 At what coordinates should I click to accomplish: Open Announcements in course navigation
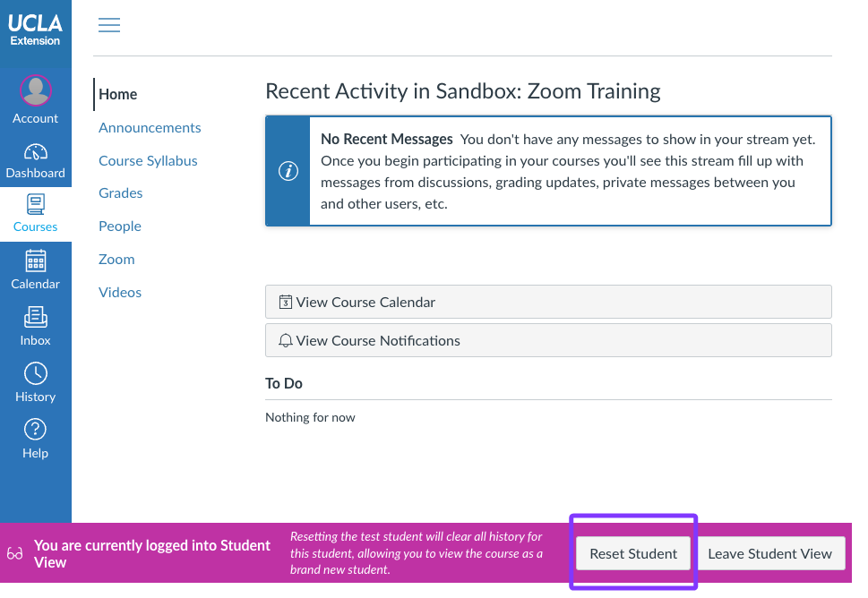150,128
